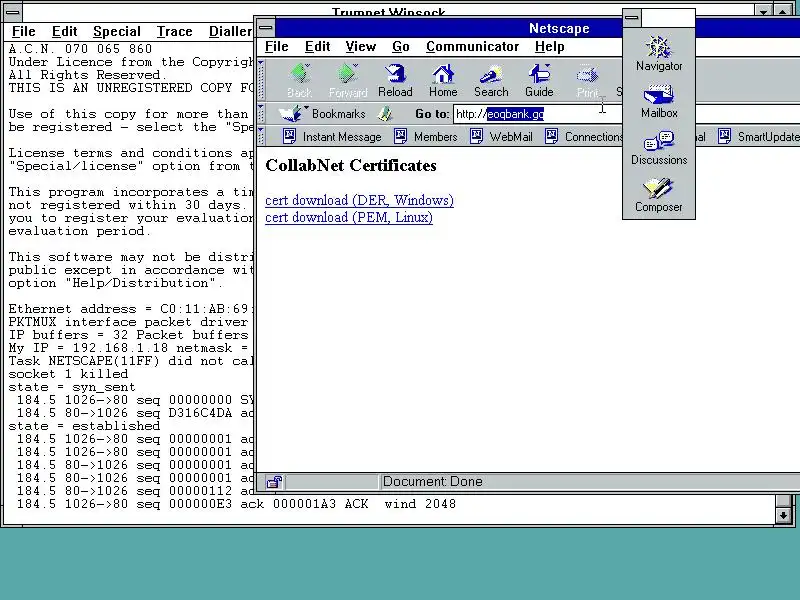Image resolution: width=800 pixels, height=600 pixels.
Task: Click the CollabNet Certificates heading text
Action: point(351,165)
